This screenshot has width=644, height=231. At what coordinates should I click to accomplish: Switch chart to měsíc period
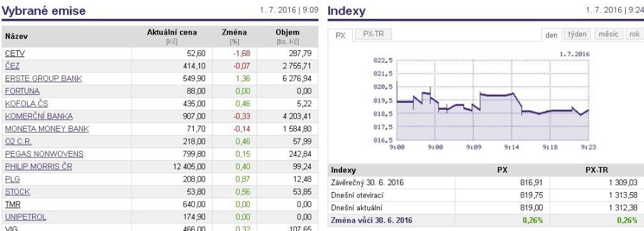point(609,35)
